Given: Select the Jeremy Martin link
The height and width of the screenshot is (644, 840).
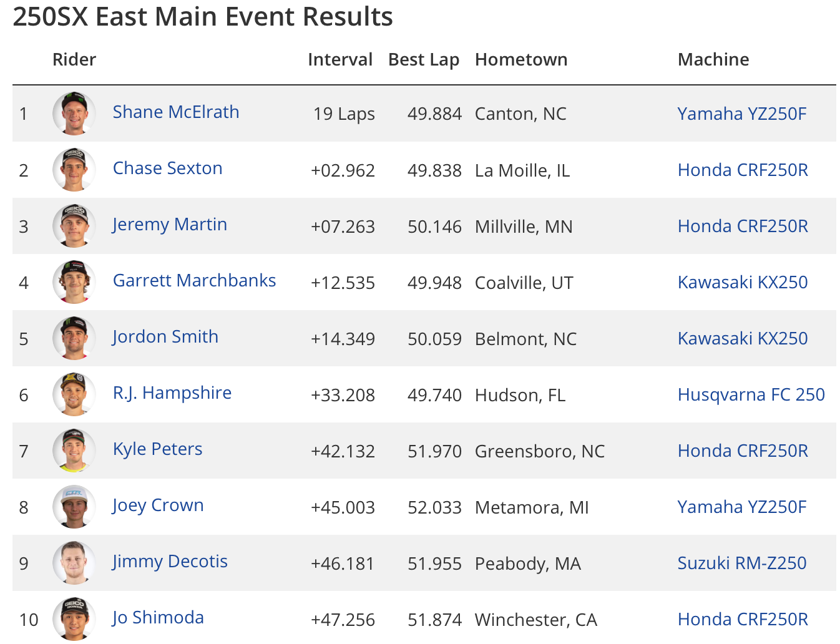Looking at the screenshot, I should [x=170, y=225].
